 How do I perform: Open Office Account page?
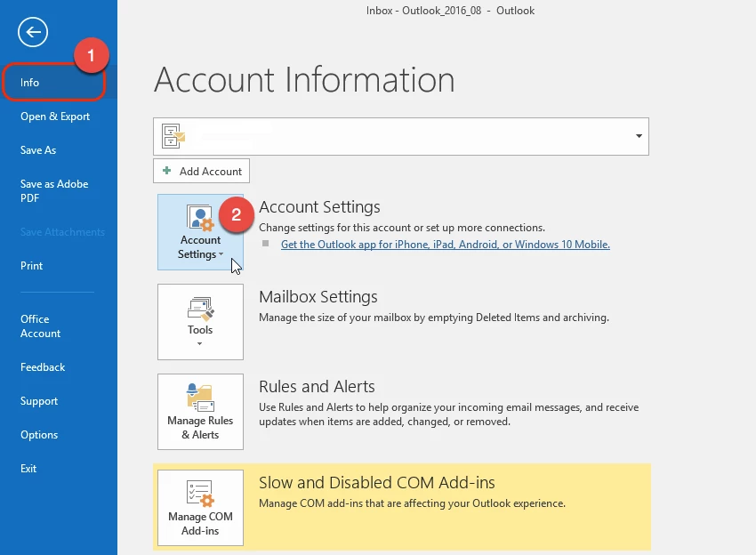(41, 326)
